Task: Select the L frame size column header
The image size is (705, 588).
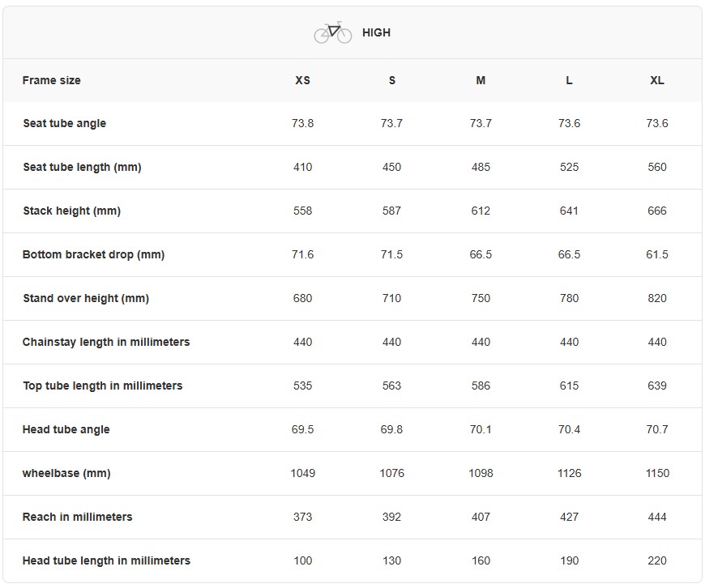Action: (569, 80)
